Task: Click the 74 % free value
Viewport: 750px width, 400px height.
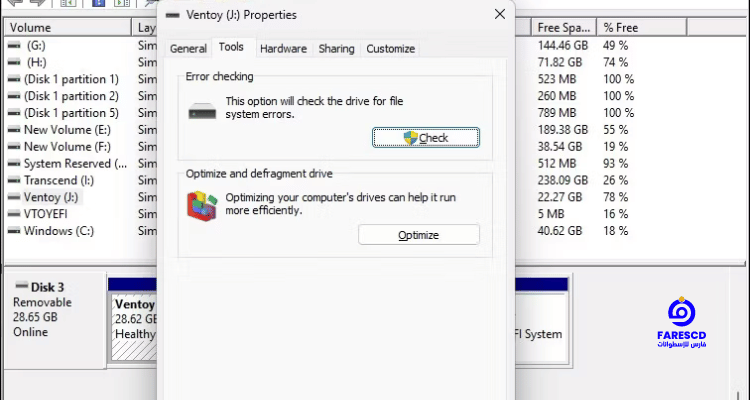Action: pos(616,62)
